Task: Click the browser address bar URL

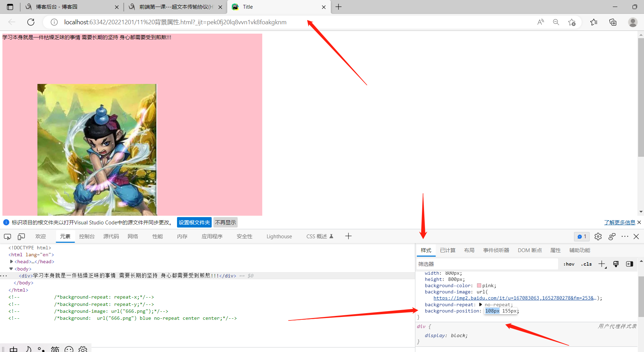Action: 175,22
